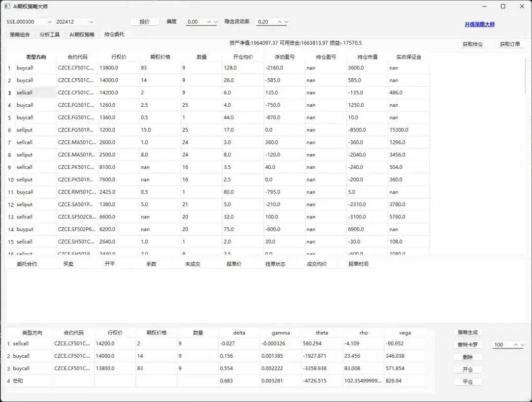Click the market value 6900.0 cell
The image size is (532, 402).
coord(367,229)
